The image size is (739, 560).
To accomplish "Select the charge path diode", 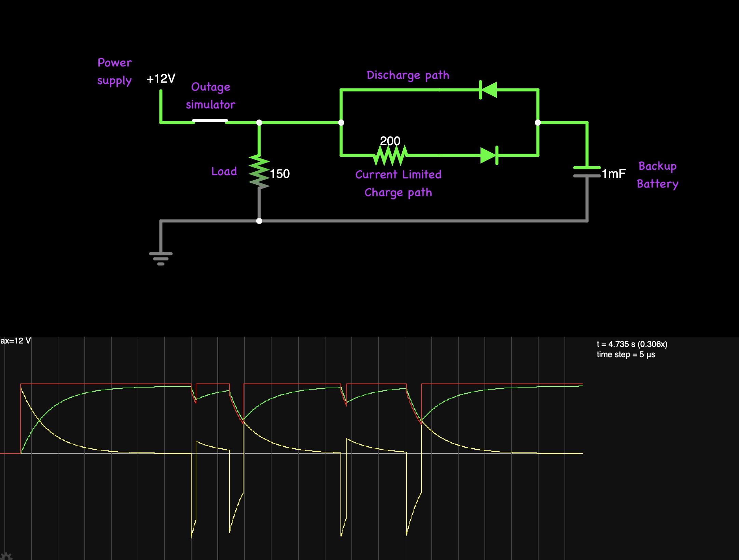I will pyautogui.click(x=489, y=155).
